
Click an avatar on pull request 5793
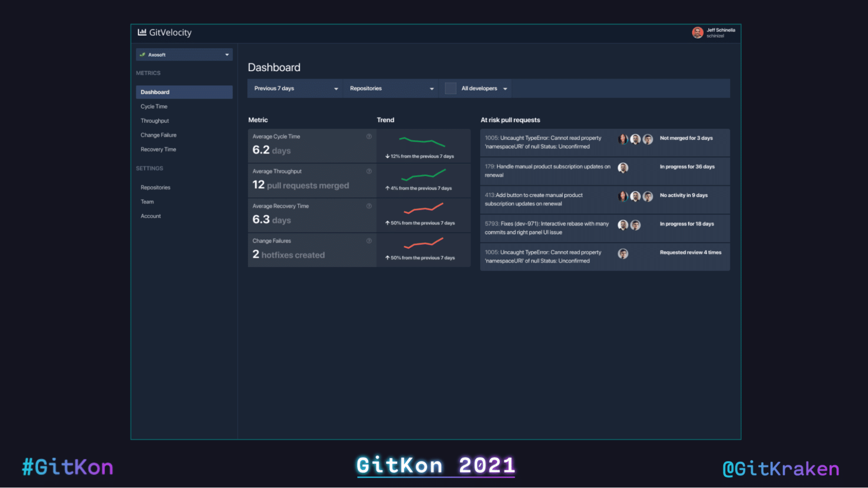(624, 225)
